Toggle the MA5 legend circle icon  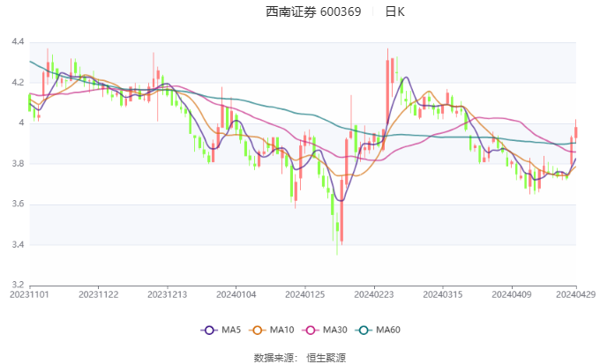coord(209,330)
